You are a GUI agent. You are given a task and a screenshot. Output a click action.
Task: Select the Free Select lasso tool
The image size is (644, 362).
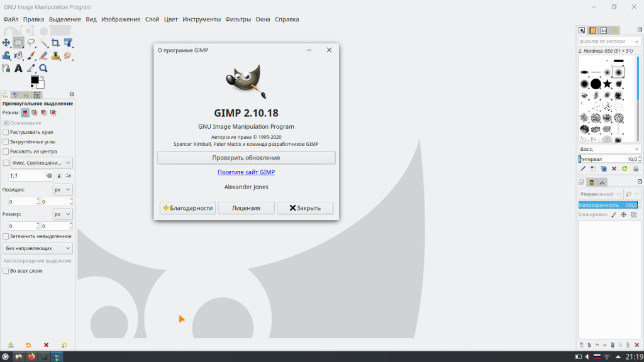(x=31, y=43)
